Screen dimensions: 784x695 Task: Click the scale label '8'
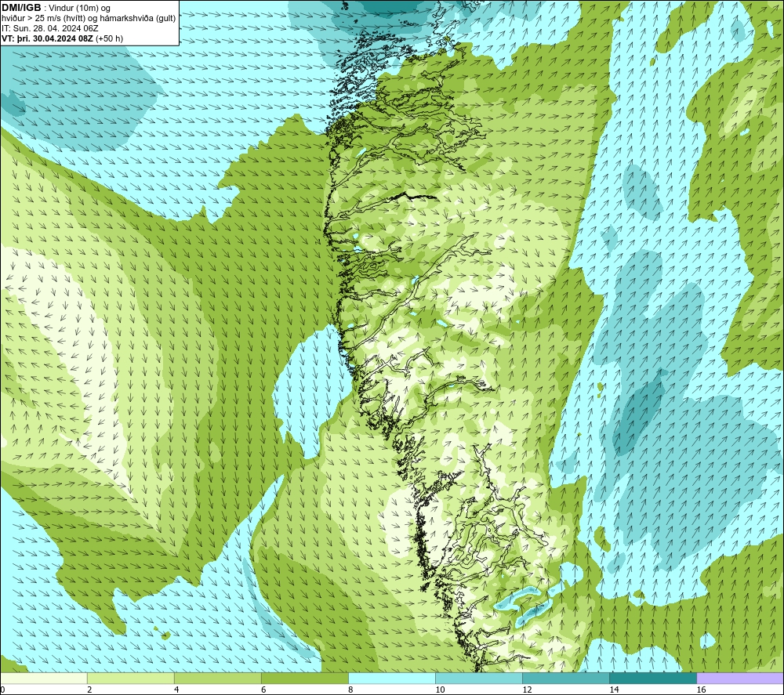[x=350, y=690]
